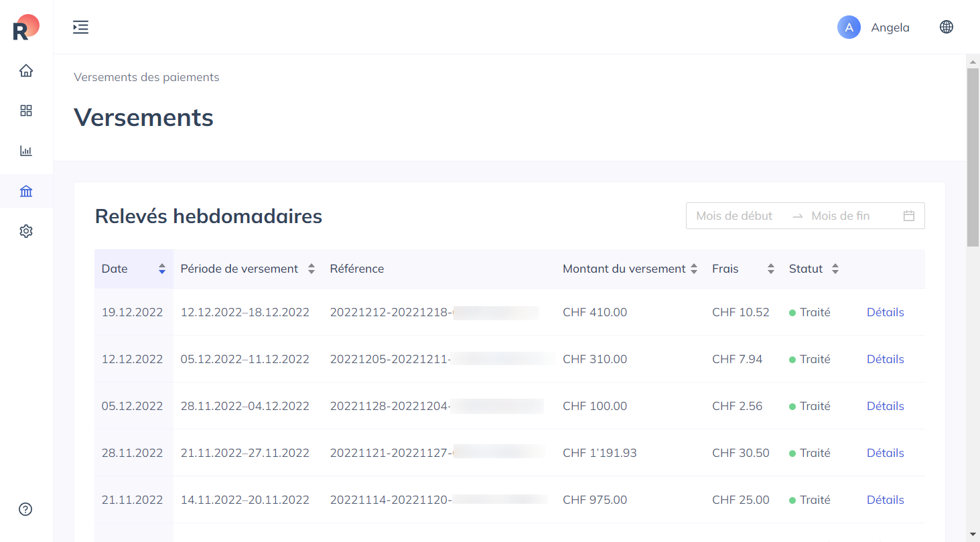Click the Angela user avatar
The height and width of the screenshot is (542, 980).
[849, 27]
